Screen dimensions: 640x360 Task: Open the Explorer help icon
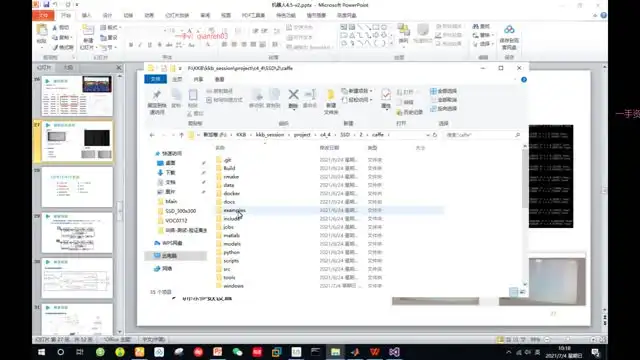tap(524, 80)
